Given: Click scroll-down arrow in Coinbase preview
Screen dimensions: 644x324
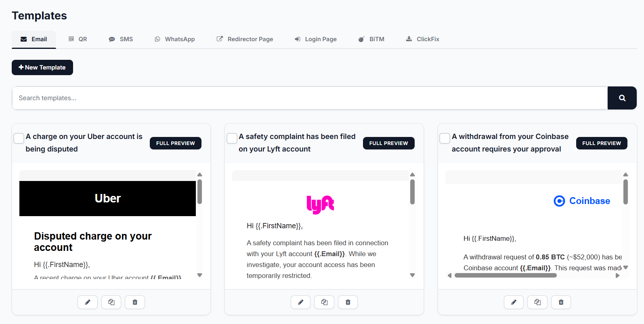Looking at the screenshot, I should [625, 267].
